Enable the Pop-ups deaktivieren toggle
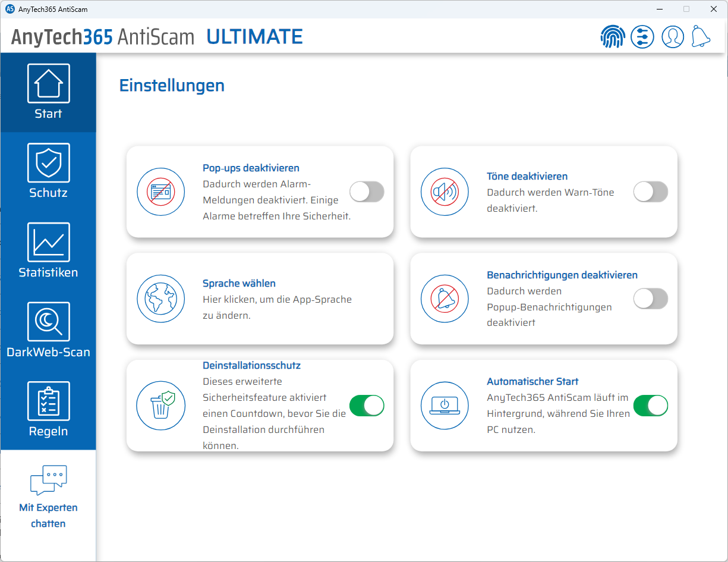Screen dimensions: 728x562 tap(367, 191)
